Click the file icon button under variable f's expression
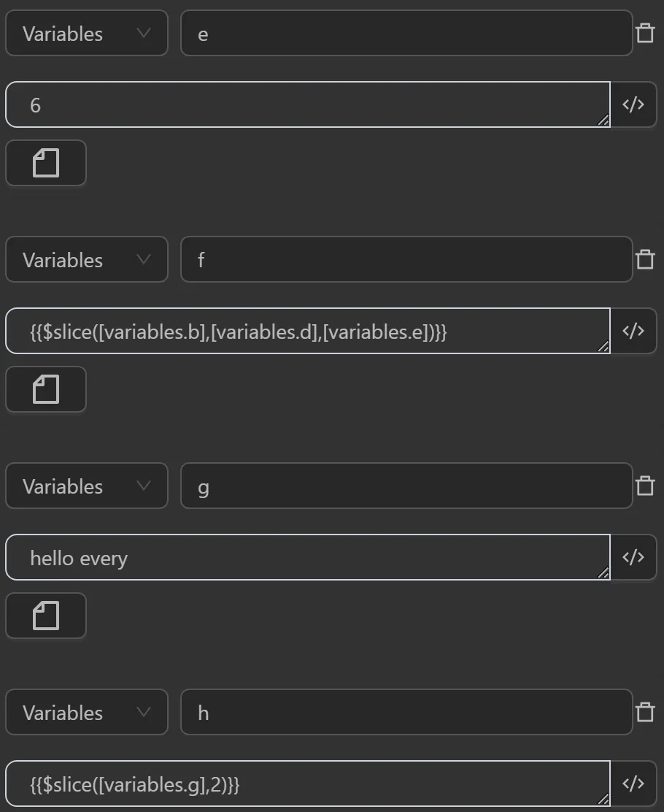The image size is (664, 812). (46, 389)
